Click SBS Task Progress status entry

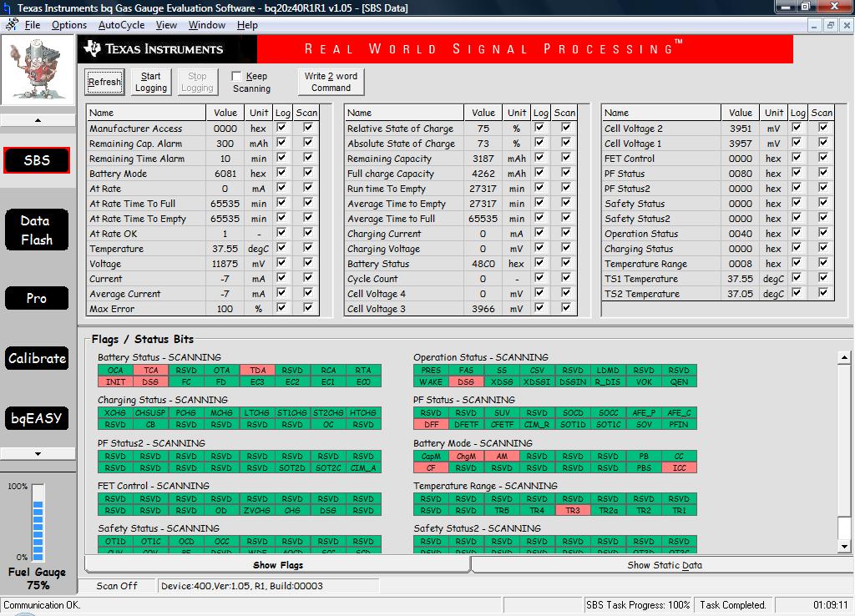pyautogui.click(x=638, y=605)
